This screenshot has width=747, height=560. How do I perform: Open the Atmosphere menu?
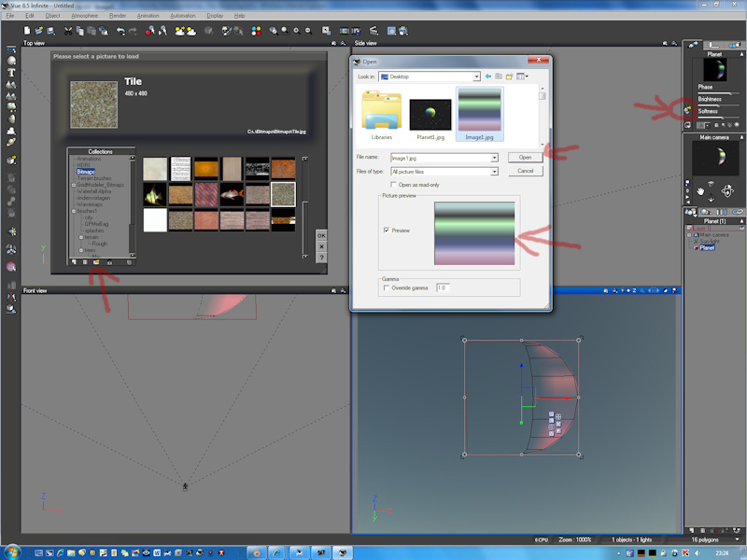coord(84,16)
